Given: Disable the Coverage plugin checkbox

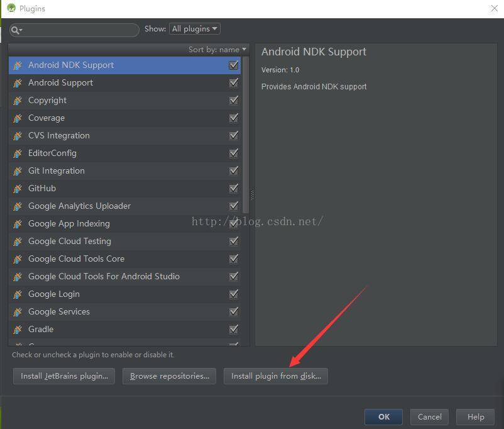Looking at the screenshot, I should 234,118.
